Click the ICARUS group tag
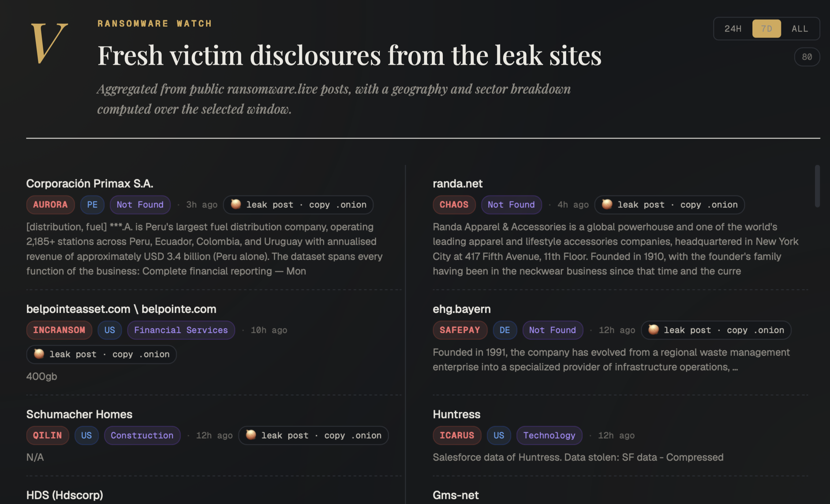The image size is (830, 504). (x=457, y=435)
